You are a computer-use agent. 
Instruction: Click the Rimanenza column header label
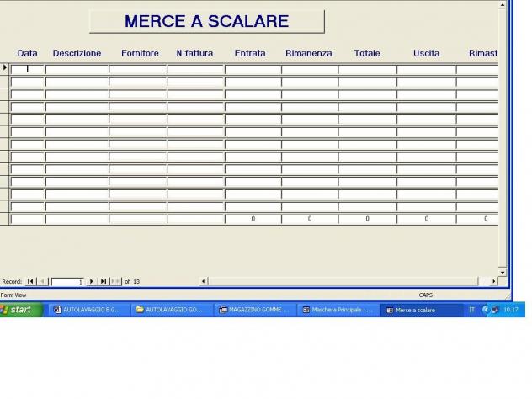click(309, 53)
